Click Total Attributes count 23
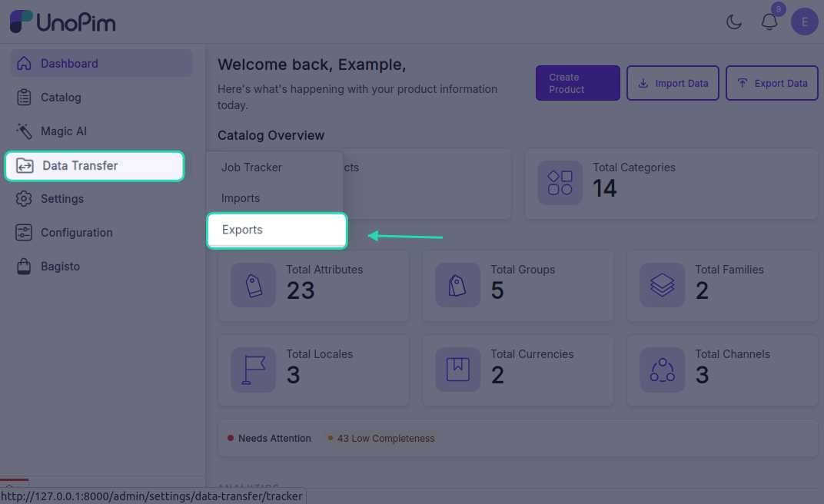This screenshot has height=504, width=824. 301,290
